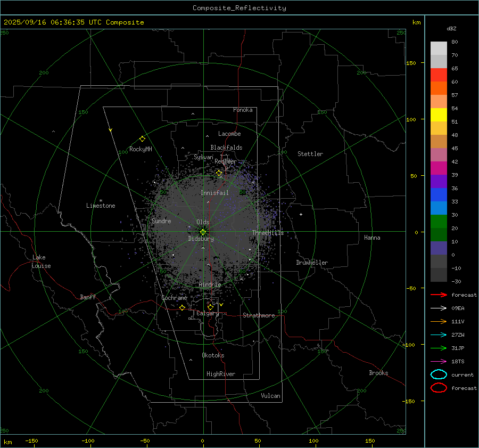
Task: Select the white 09EA arrow in legend
Action: point(439,308)
